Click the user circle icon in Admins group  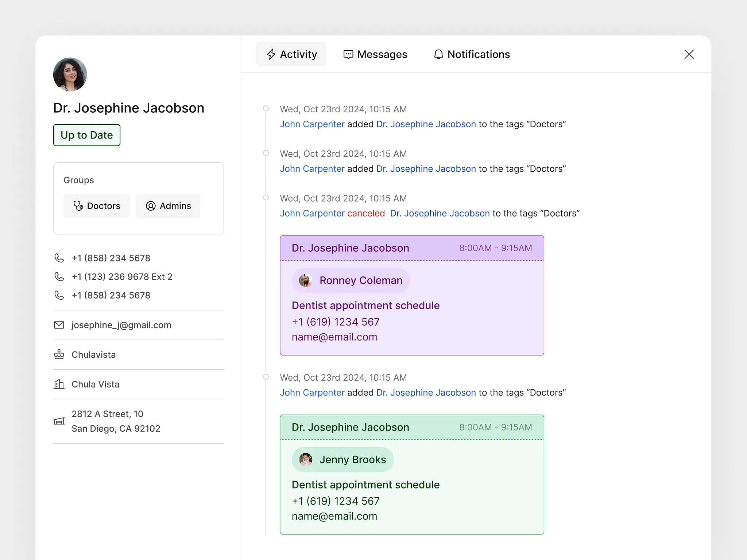tap(151, 206)
